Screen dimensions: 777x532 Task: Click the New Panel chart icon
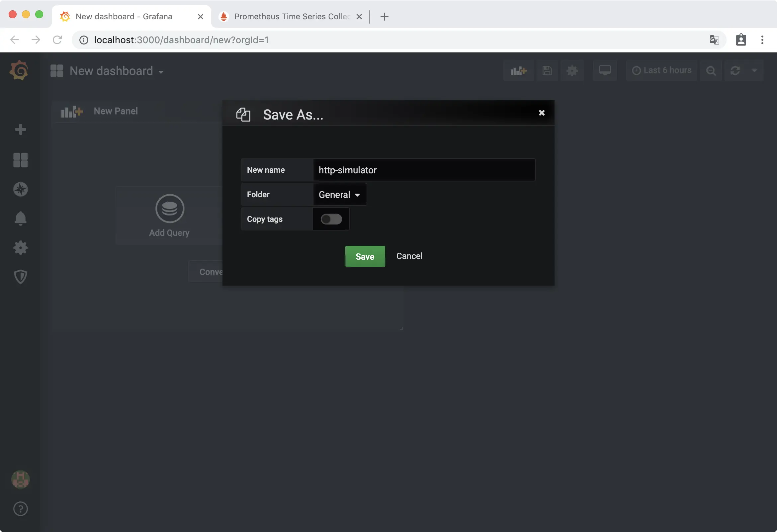coord(71,111)
